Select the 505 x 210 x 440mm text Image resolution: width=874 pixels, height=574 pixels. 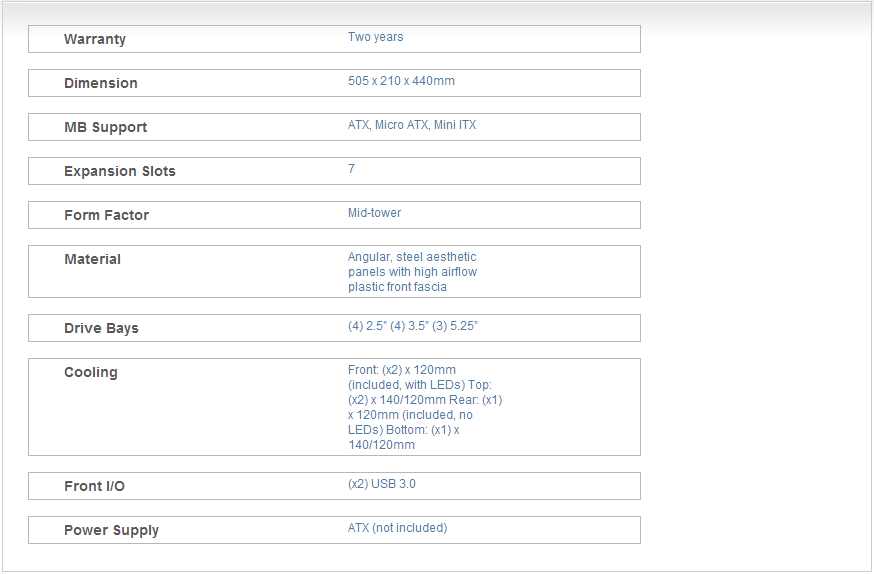(401, 81)
